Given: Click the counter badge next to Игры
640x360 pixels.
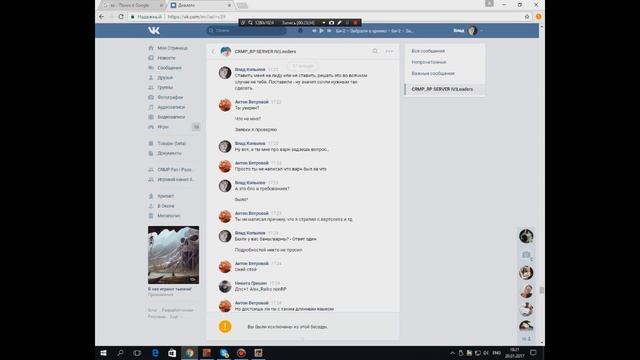Looking at the screenshot, I should [x=196, y=127].
